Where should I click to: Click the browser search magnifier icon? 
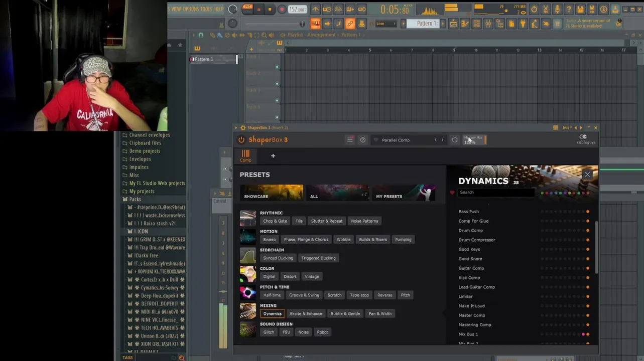(x=182, y=357)
